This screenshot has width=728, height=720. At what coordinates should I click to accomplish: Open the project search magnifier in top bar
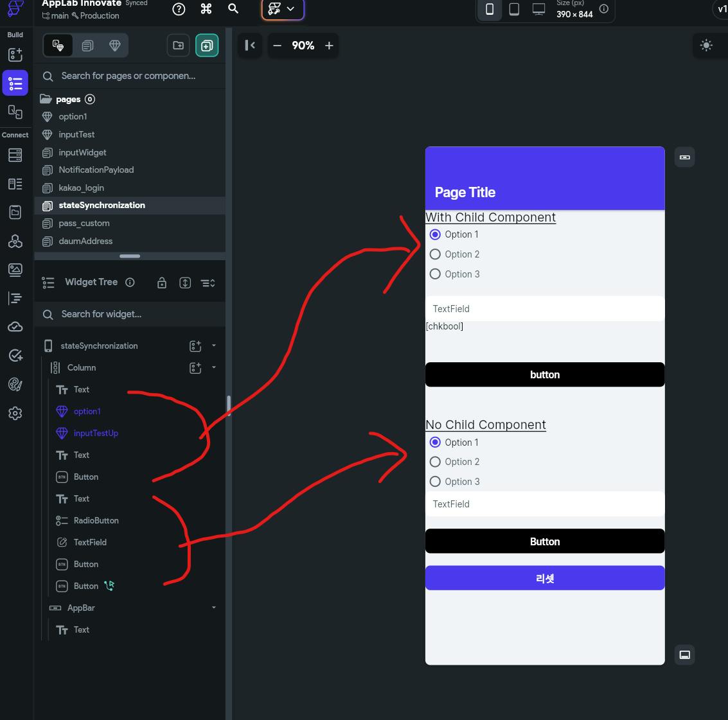tap(233, 9)
